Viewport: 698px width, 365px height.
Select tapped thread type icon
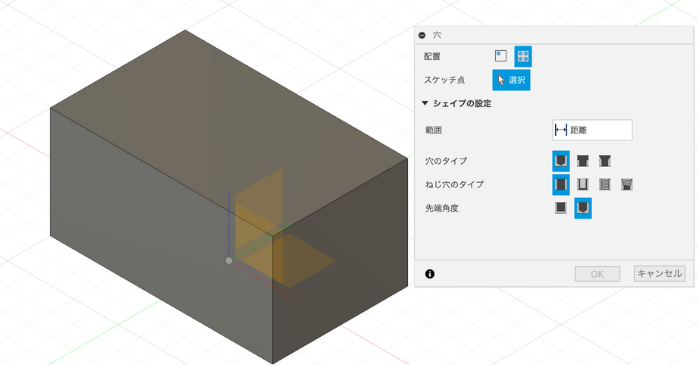pyautogui.click(x=605, y=184)
